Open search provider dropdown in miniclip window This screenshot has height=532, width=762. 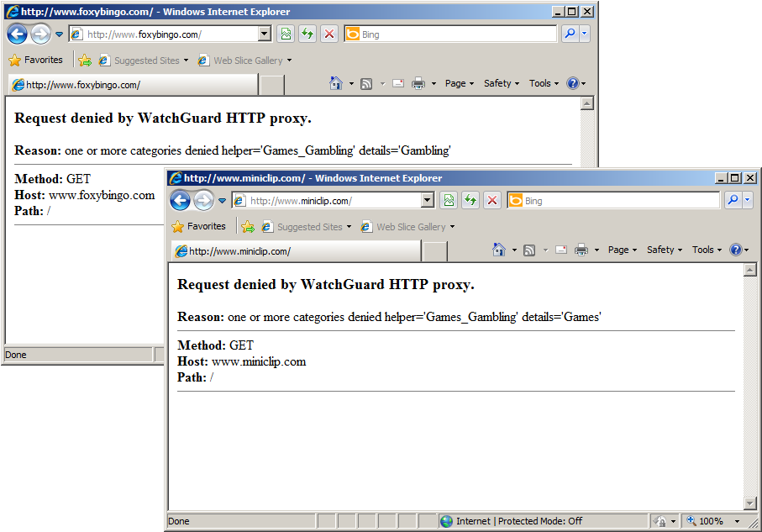tap(747, 200)
